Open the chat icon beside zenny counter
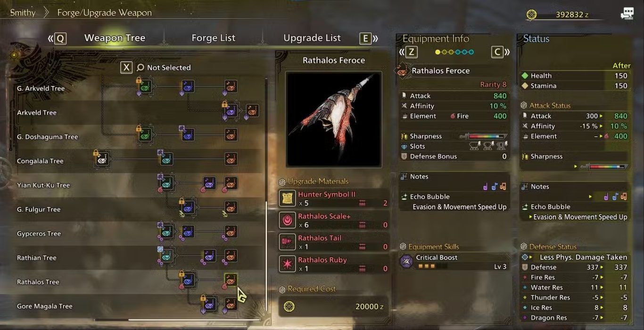This screenshot has height=330, width=644. click(x=627, y=14)
